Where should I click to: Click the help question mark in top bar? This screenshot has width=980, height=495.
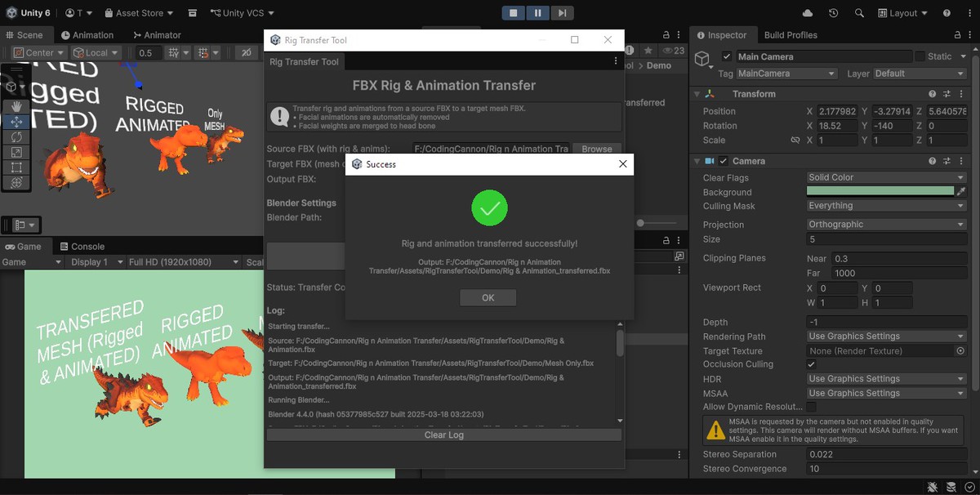tap(947, 13)
